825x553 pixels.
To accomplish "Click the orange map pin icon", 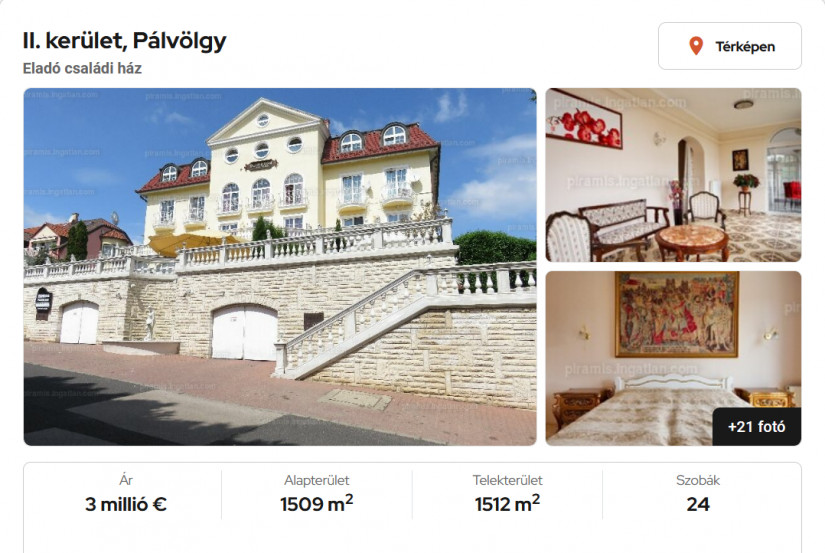I will [696, 46].
